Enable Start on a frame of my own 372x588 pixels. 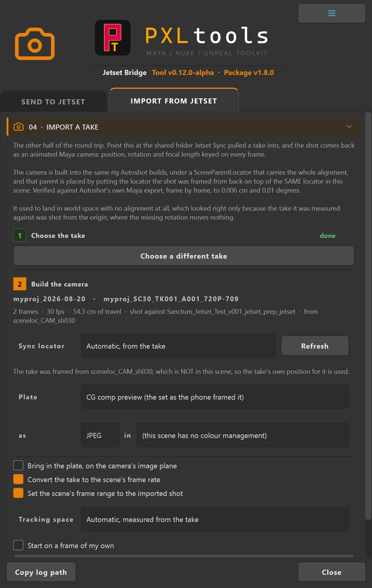[x=18, y=545]
